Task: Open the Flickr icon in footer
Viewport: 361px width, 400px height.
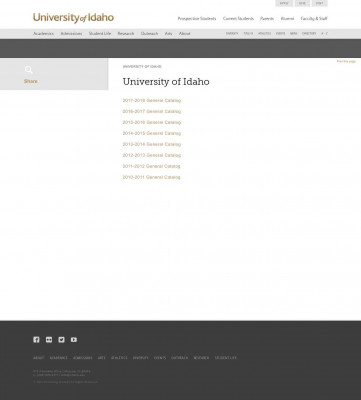Action: tap(49, 340)
